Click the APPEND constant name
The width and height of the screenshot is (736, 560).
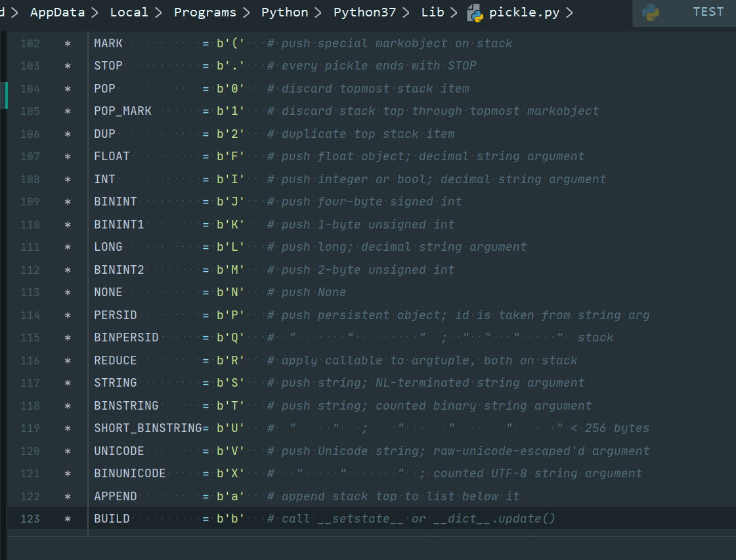coord(116,496)
